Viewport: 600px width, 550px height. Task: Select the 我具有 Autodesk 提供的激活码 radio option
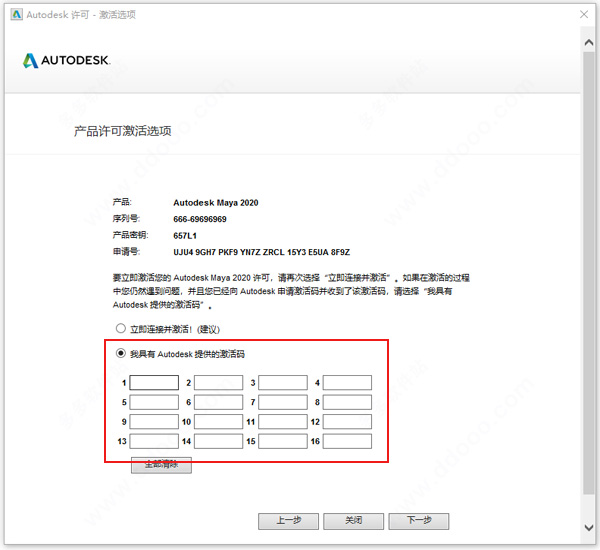[x=121, y=353]
